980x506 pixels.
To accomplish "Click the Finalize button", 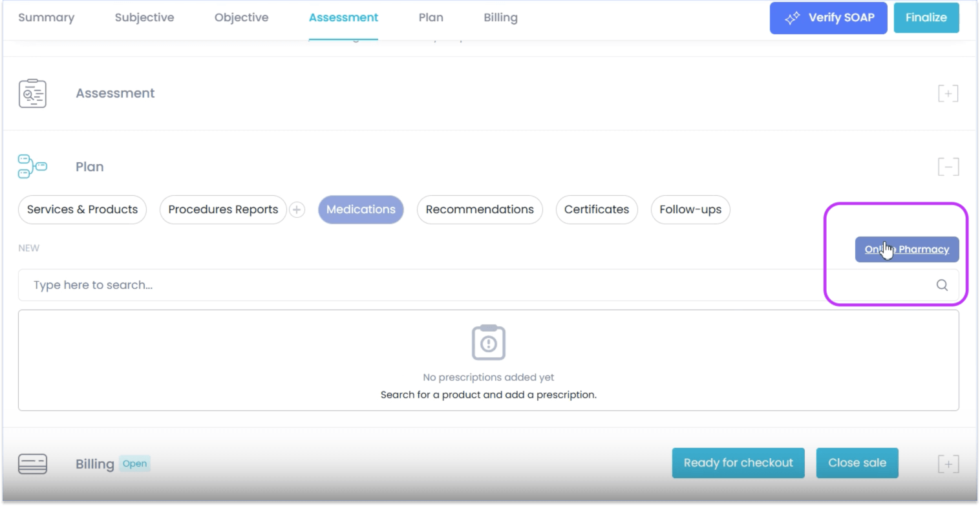I will point(926,18).
